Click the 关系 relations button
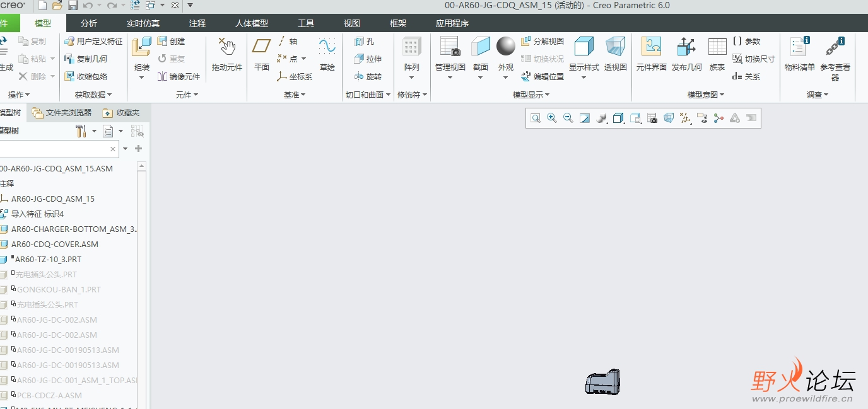 pyautogui.click(x=746, y=76)
